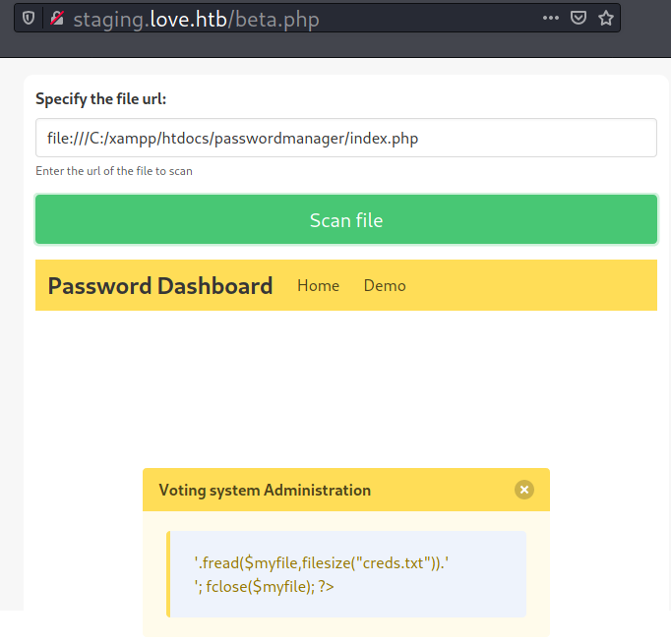Screen dimensions: 671x644
Task: Click the tracking protection shield icon
Action: tap(29, 19)
